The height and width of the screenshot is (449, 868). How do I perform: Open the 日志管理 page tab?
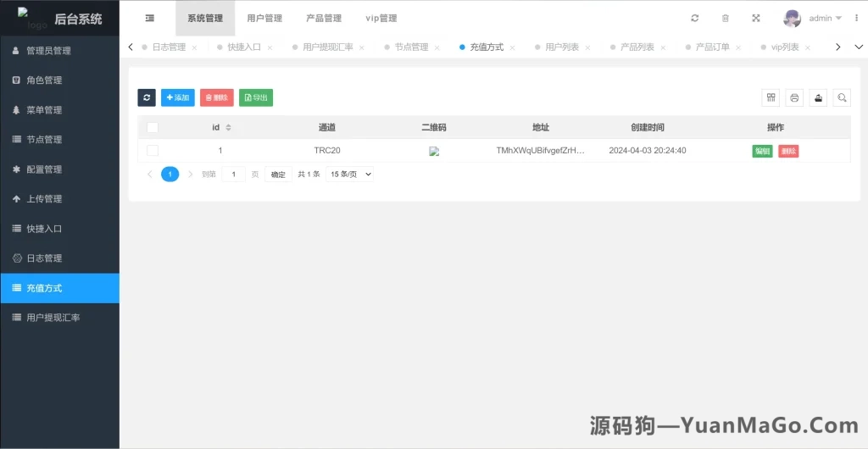169,47
